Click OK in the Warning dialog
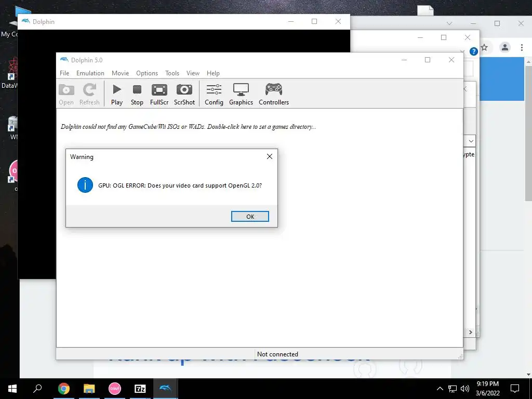This screenshot has width=532, height=399. (250, 217)
